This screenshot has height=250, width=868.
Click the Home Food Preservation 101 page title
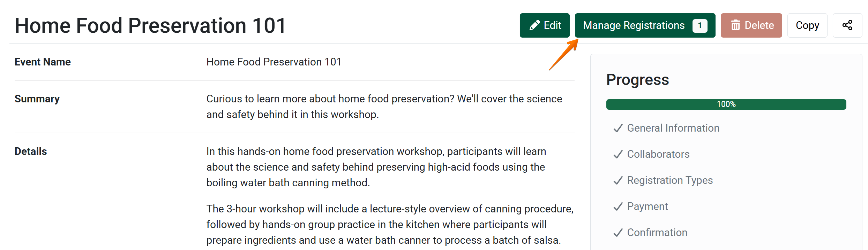click(150, 26)
